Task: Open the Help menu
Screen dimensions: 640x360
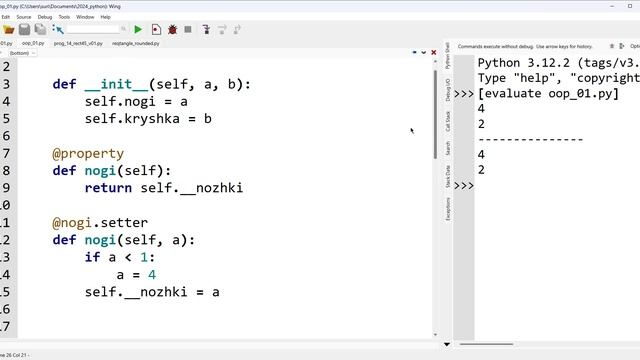Action: tap(105, 17)
